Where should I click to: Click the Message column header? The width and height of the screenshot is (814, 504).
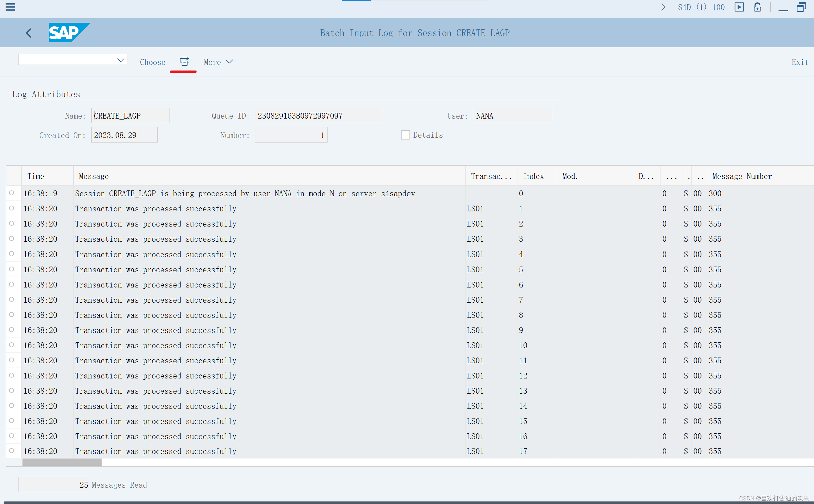pyautogui.click(x=94, y=176)
